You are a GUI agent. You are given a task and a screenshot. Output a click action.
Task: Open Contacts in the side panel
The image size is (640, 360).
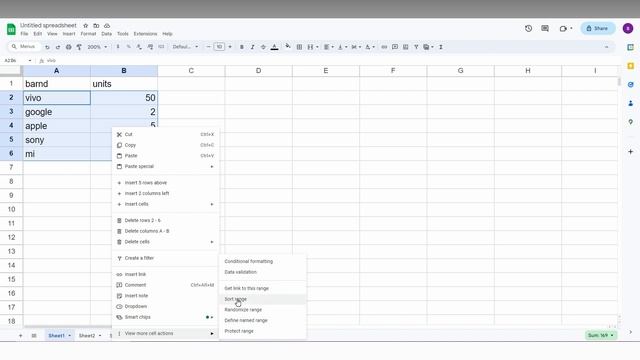click(x=631, y=103)
